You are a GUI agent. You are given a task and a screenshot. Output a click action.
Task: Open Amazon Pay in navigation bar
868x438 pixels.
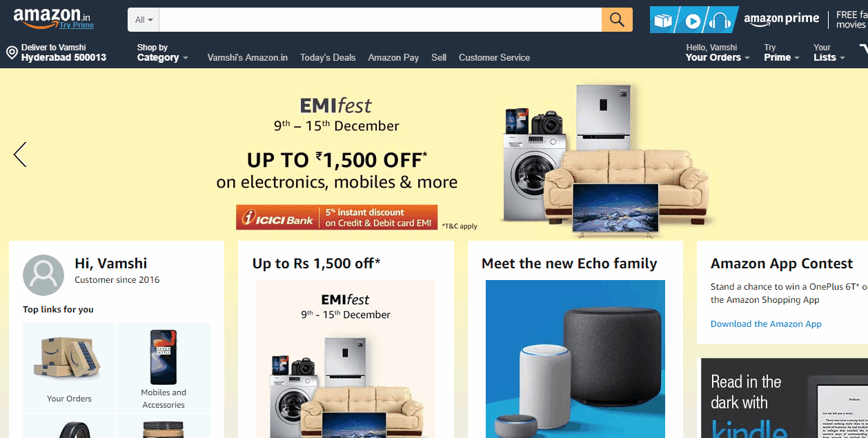point(393,57)
